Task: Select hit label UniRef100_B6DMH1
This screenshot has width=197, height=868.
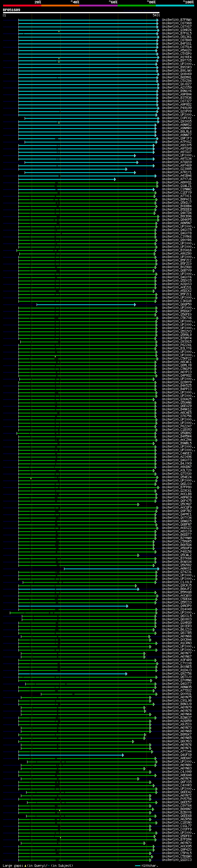Action: [x=177, y=78]
